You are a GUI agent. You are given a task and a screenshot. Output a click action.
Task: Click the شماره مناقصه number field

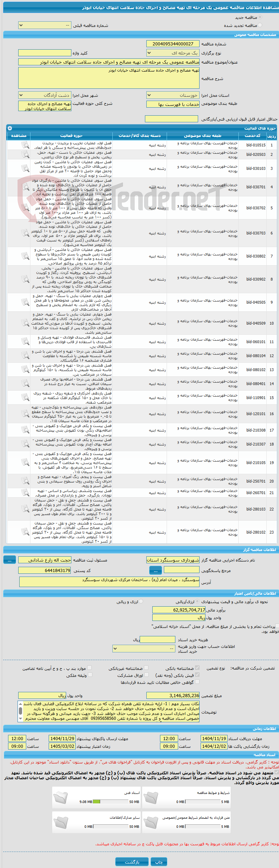tap(173, 44)
